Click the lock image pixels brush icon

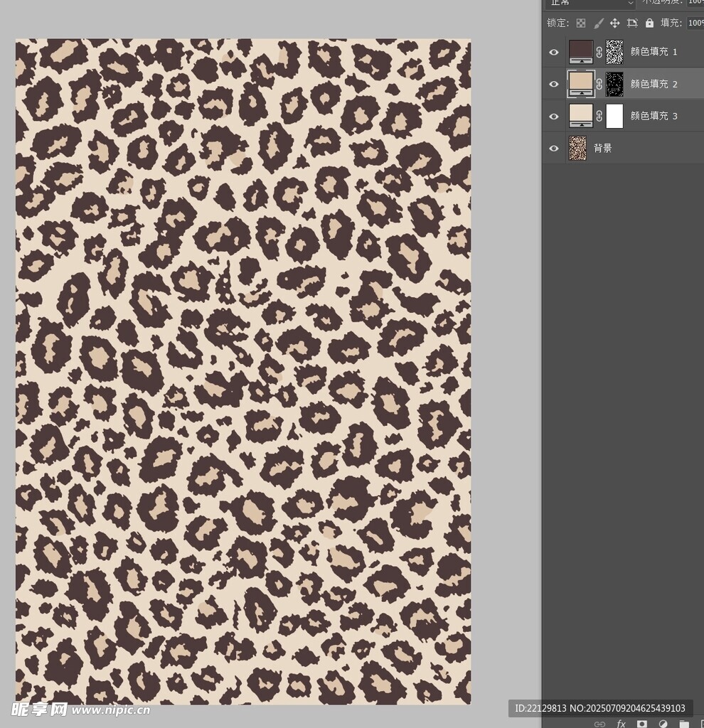599,23
